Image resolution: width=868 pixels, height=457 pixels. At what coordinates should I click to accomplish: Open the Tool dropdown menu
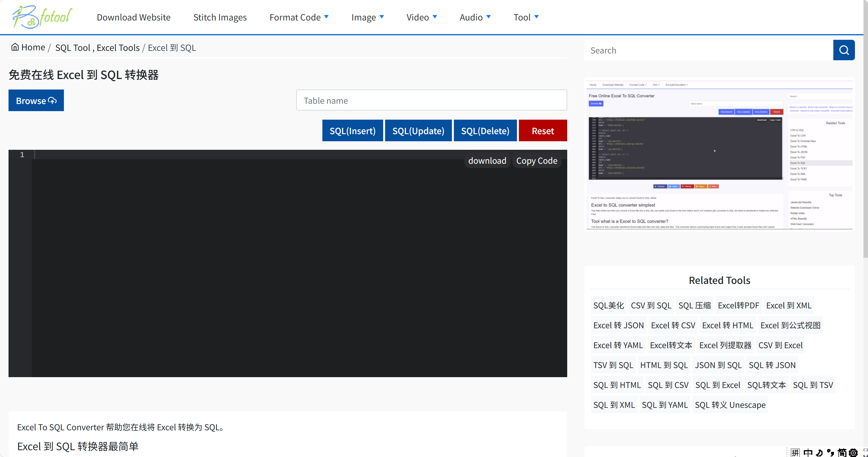[x=526, y=17]
